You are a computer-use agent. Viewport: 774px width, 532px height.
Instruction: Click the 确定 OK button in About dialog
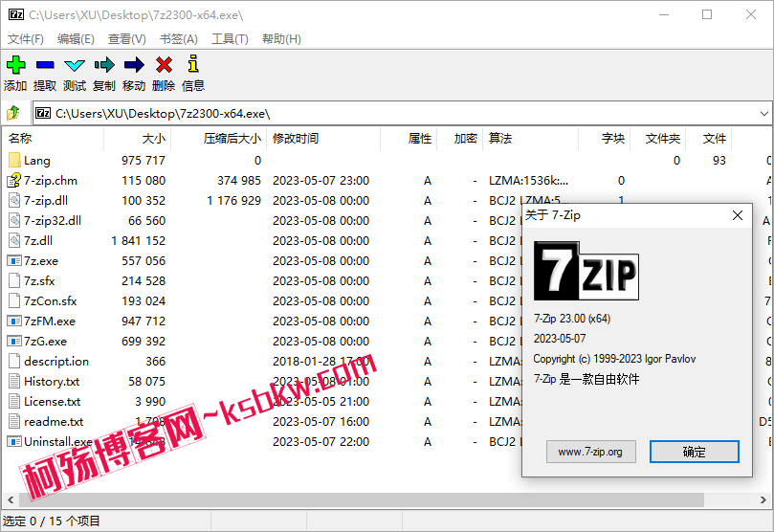pos(694,452)
